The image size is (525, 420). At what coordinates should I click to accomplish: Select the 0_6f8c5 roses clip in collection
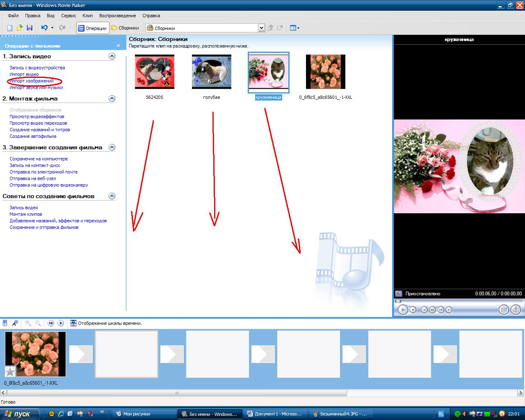(x=326, y=72)
